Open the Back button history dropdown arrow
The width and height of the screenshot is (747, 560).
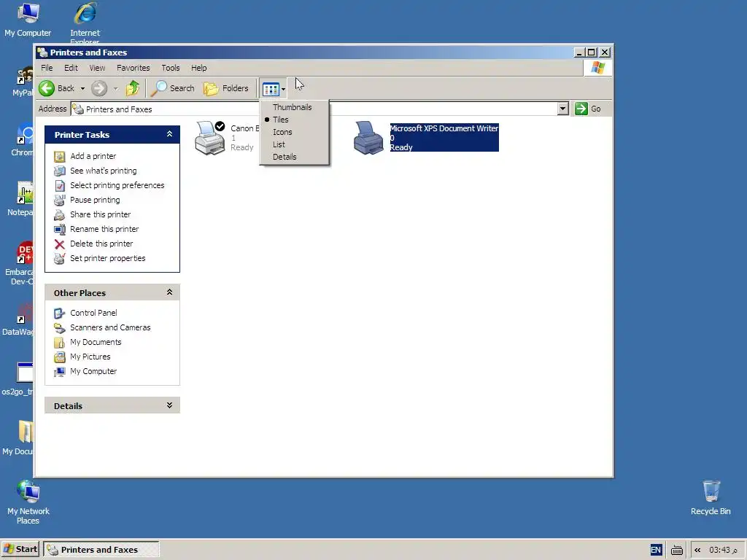click(82, 88)
